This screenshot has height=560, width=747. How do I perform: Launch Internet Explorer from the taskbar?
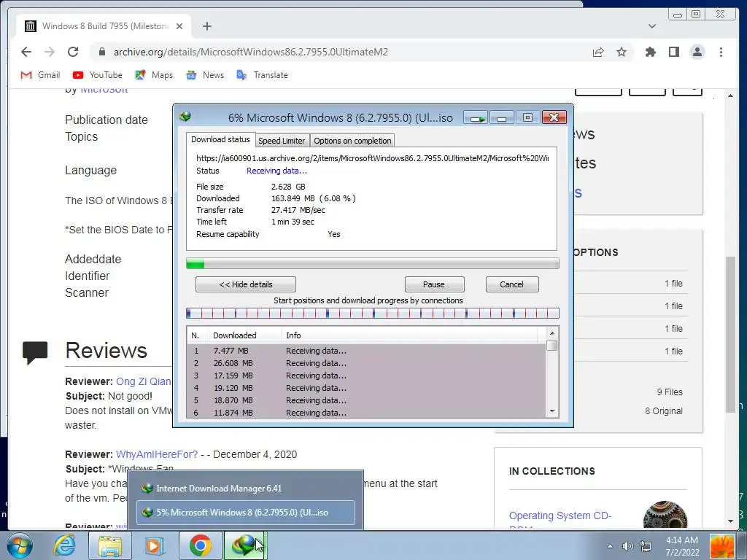[x=64, y=545]
